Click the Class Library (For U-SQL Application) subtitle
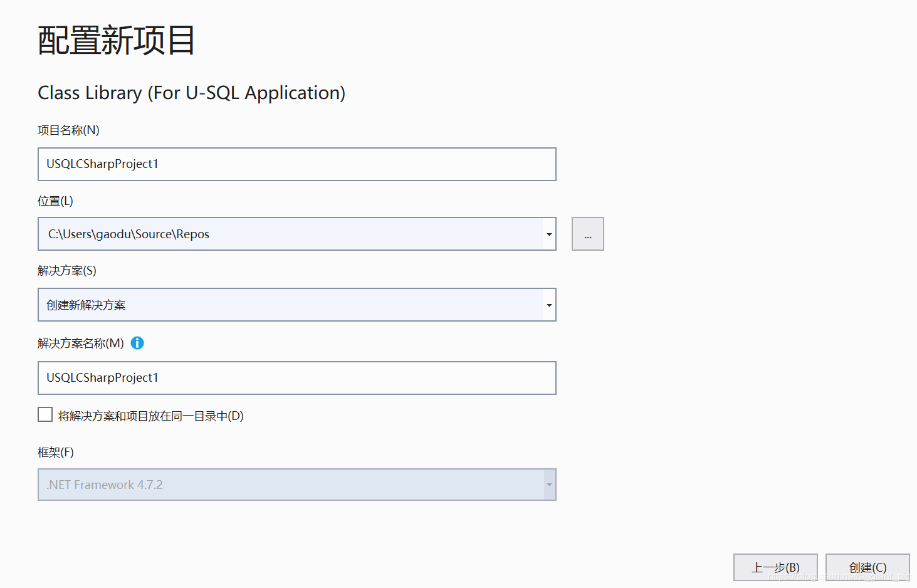Image resolution: width=917 pixels, height=588 pixels. coord(192,93)
